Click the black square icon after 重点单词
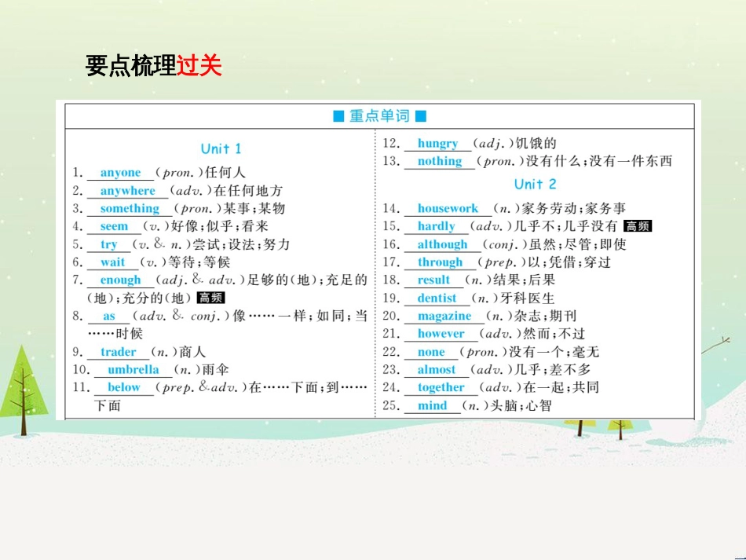The height and width of the screenshot is (560, 746). [x=421, y=115]
